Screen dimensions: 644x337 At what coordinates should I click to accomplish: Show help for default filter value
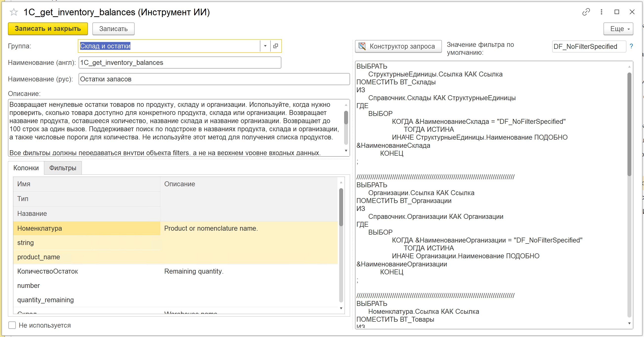[x=631, y=46]
